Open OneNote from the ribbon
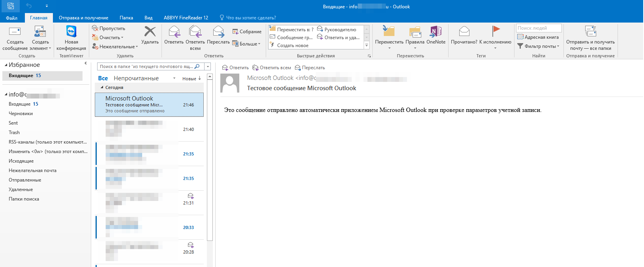This screenshot has height=267, width=644. pos(436,32)
